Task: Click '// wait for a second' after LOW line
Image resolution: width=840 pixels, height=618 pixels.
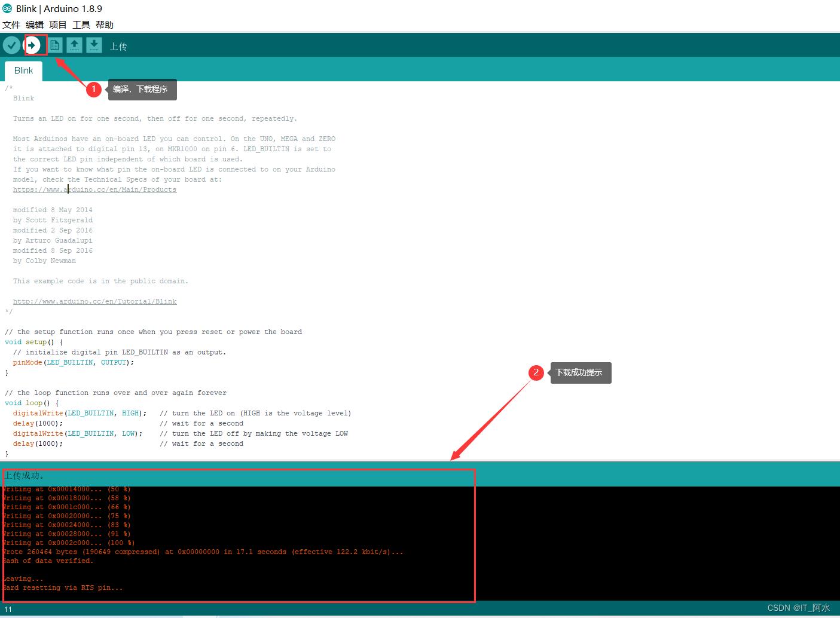Action: (x=201, y=443)
